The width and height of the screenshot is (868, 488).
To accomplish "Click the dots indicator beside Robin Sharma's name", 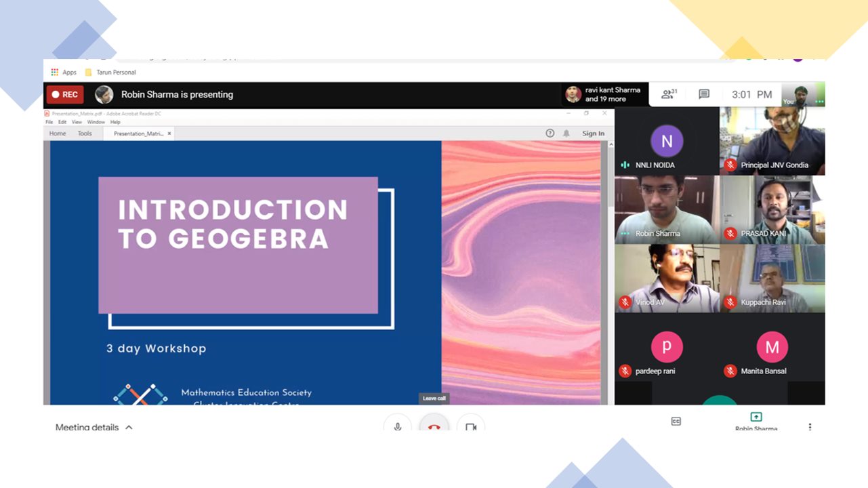I will tap(625, 234).
